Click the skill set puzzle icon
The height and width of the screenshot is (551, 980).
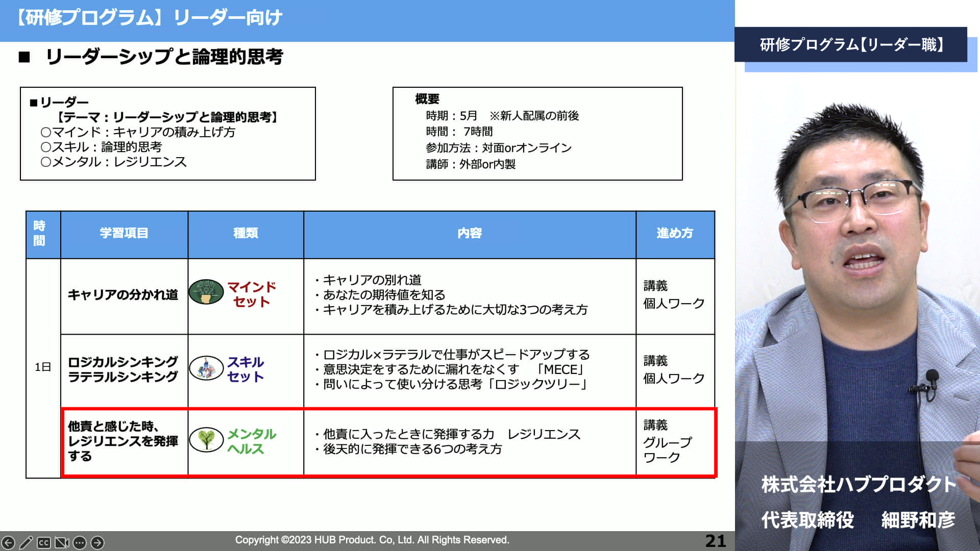click(206, 368)
